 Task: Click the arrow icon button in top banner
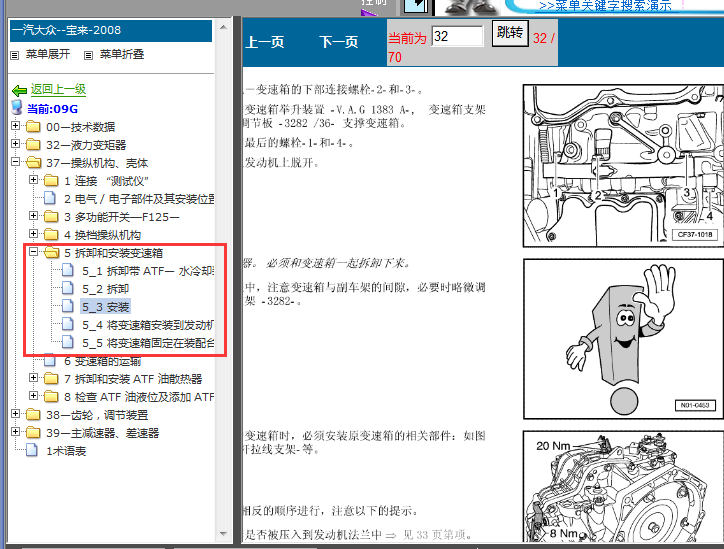pyautogui.click(x=418, y=6)
